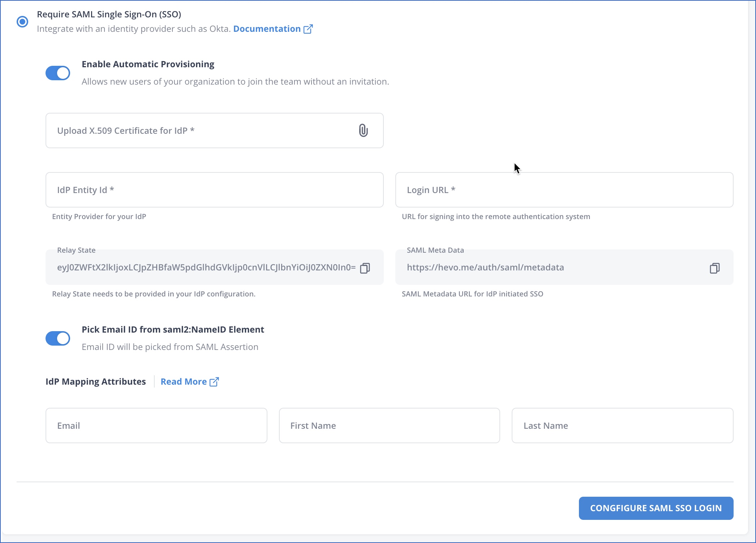The height and width of the screenshot is (543, 756).
Task: Click the external-link icon next to Documentation
Action: point(308,29)
